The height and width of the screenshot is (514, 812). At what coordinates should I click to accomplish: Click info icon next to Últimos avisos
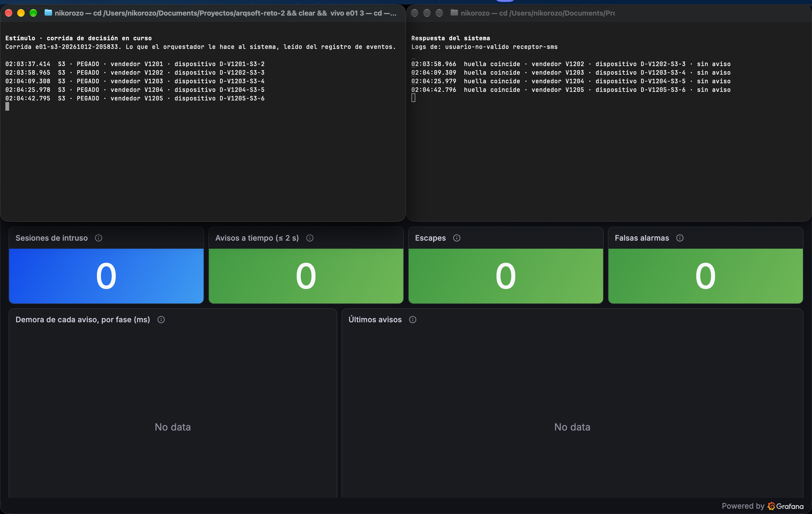413,320
